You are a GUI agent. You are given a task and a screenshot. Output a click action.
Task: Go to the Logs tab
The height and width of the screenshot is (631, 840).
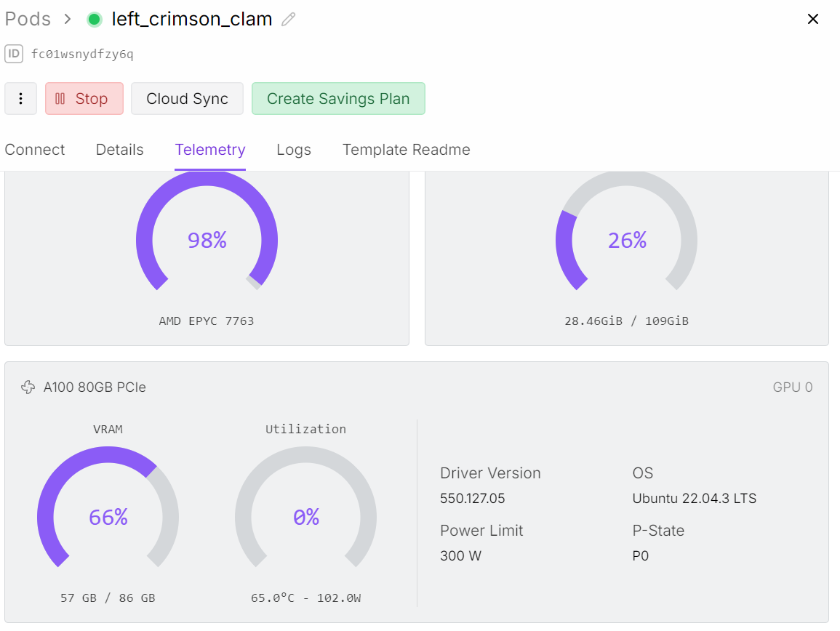tap(294, 150)
